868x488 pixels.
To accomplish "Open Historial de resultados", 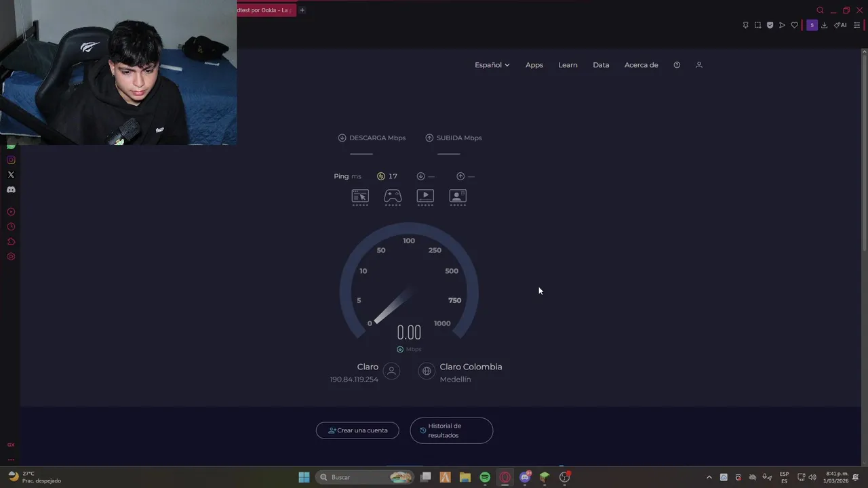I will [x=452, y=430].
